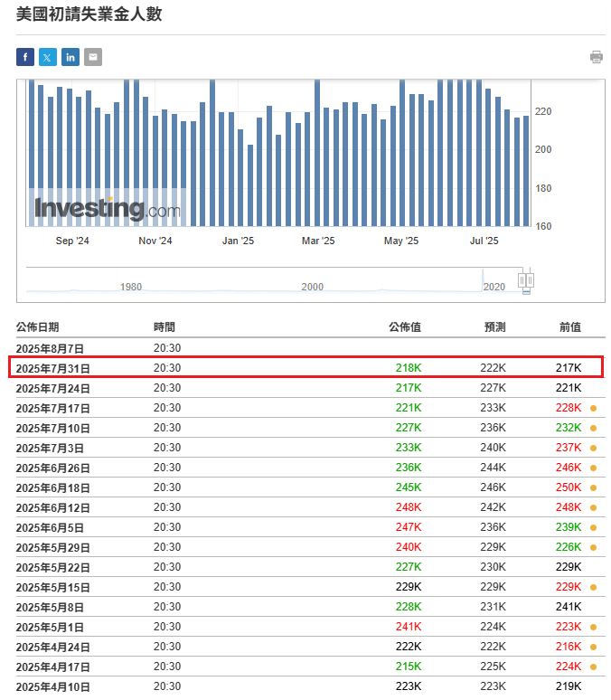Click the rightmost bar in the chart

[x=526, y=170]
